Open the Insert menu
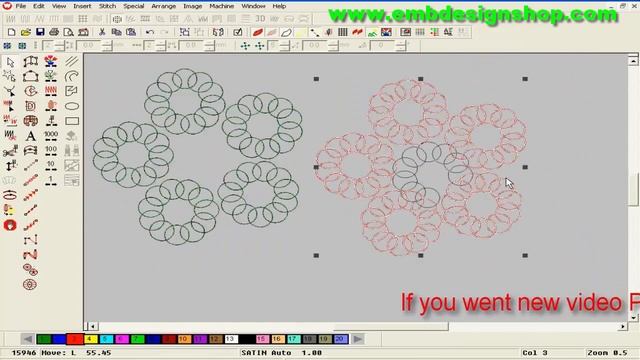Viewport: 640px width, 360px height. click(x=82, y=6)
